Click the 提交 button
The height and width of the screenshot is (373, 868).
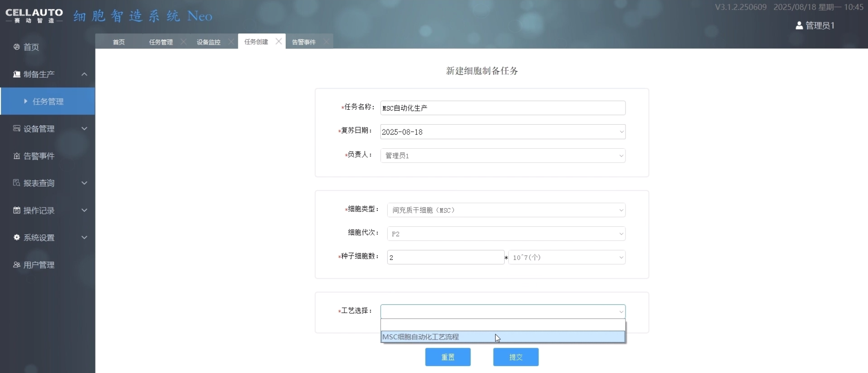516,357
